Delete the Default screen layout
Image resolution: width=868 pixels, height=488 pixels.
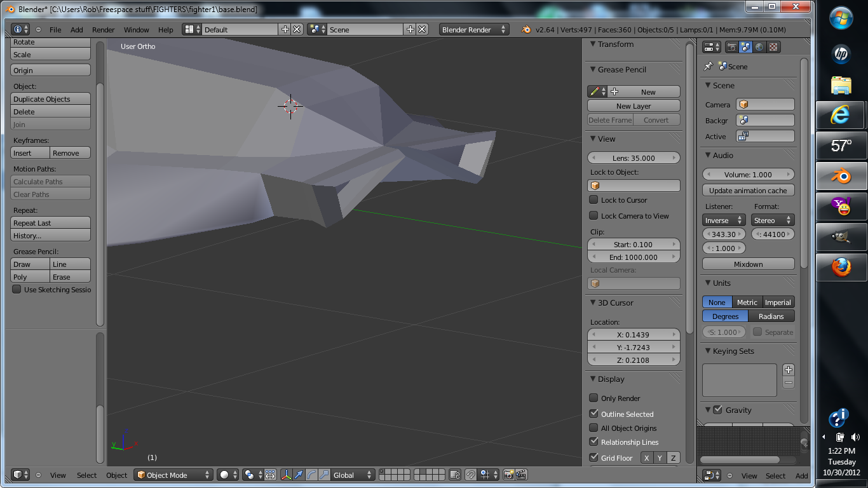[297, 29]
